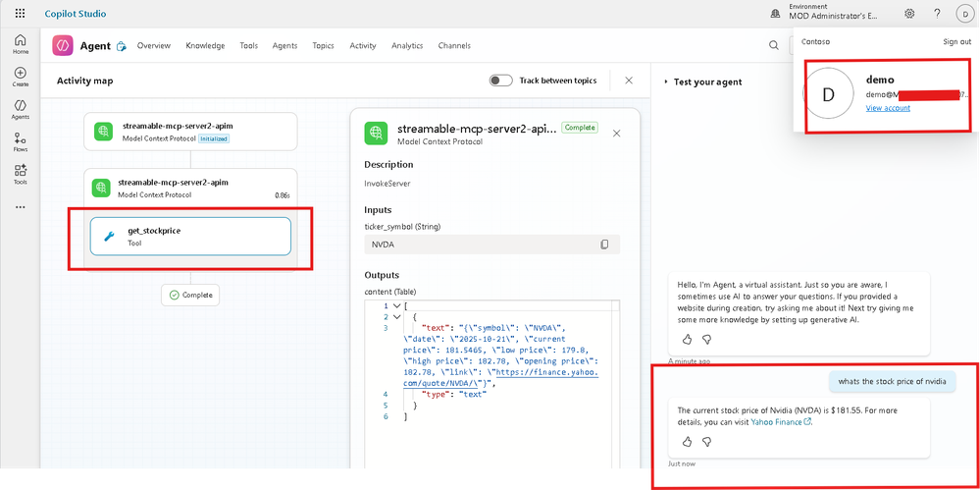Click the environment picker icon
Image resolution: width=980 pixels, height=490 pixels.
coord(776,13)
